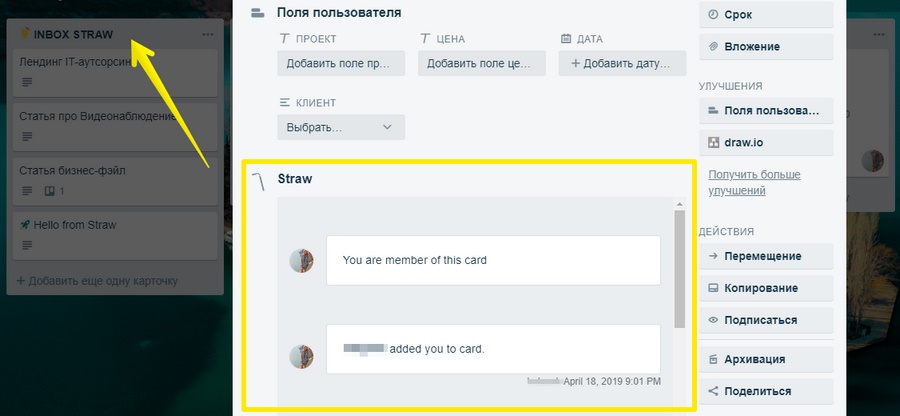Click the eye icon on Подписаться button
This screenshot has height=416, width=900.
point(713,320)
